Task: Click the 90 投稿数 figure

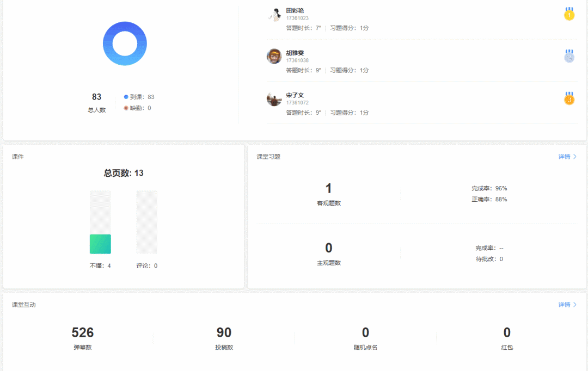Action: point(224,332)
